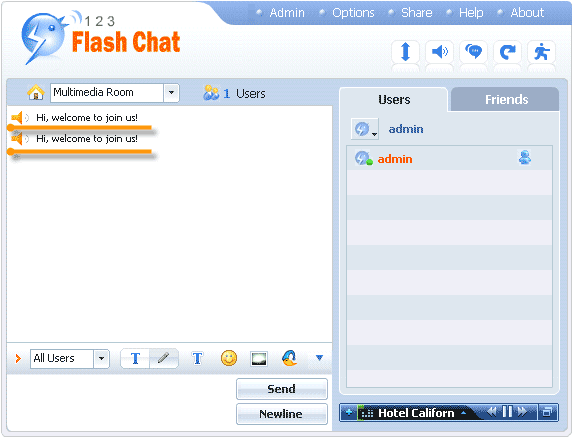Click the Send button
The width and height of the screenshot is (573, 438).
pyautogui.click(x=282, y=389)
